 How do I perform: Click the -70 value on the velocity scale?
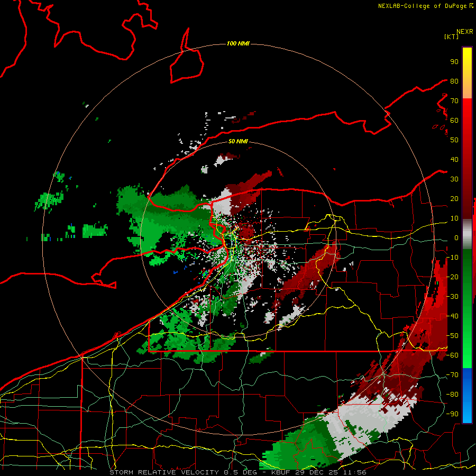(x=452, y=375)
